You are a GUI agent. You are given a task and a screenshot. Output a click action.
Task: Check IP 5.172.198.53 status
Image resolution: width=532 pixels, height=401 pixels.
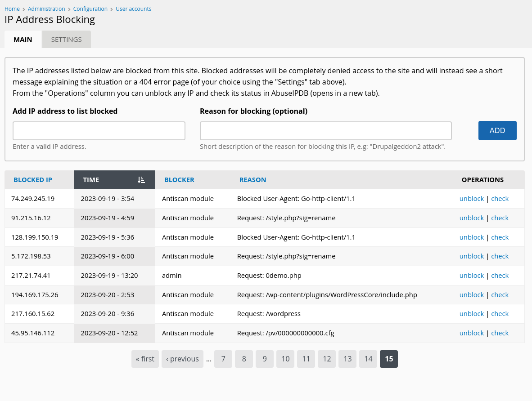point(500,256)
